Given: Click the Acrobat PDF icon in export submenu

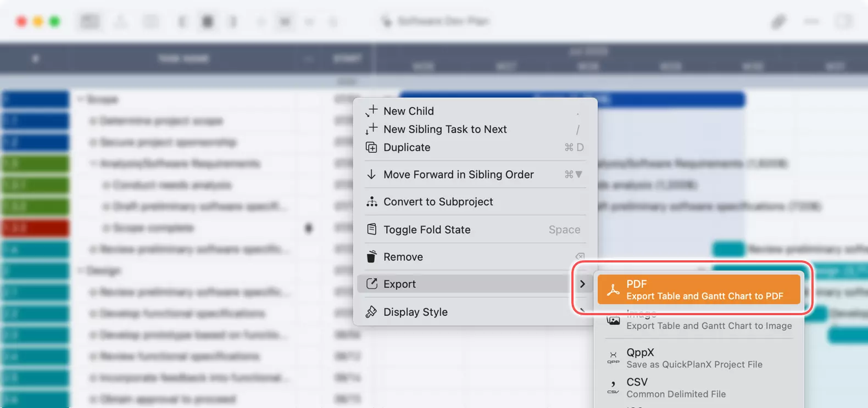Looking at the screenshot, I should [613, 290].
